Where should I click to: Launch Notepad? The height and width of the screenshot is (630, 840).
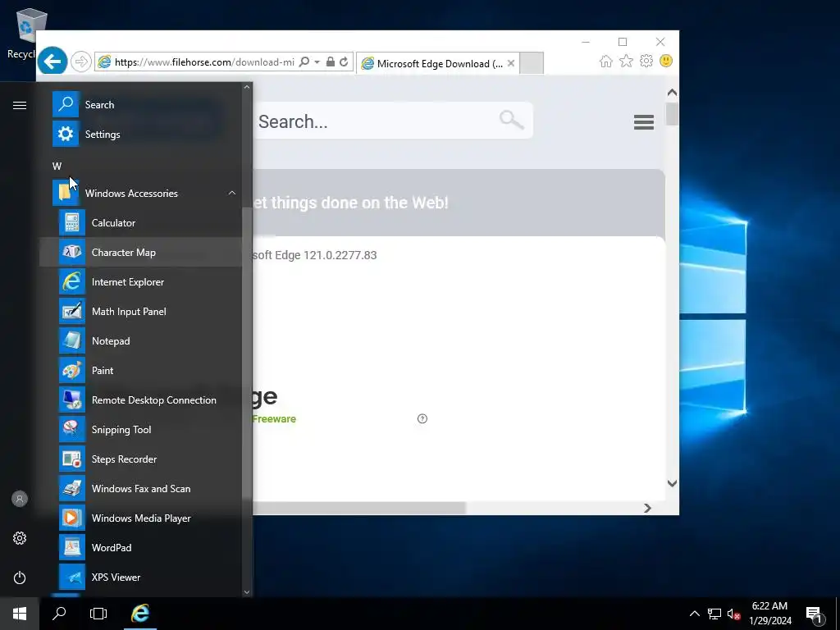(x=140, y=340)
